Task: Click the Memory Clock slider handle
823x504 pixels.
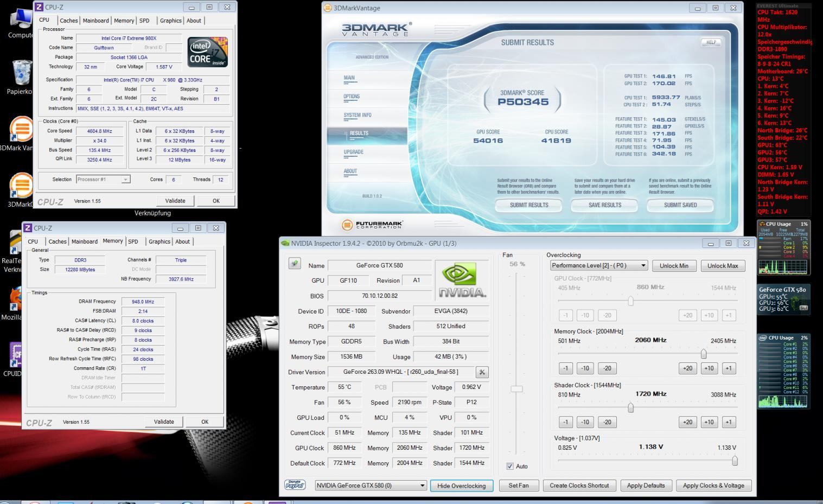Action: click(x=704, y=354)
